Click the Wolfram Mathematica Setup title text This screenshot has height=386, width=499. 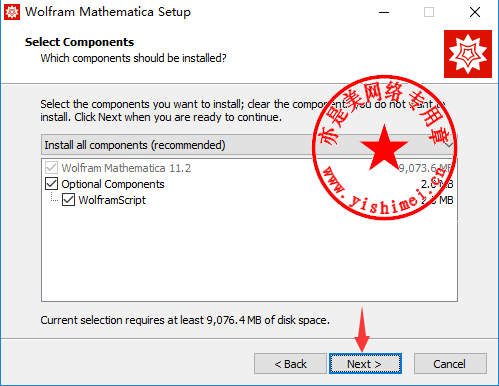108,12
